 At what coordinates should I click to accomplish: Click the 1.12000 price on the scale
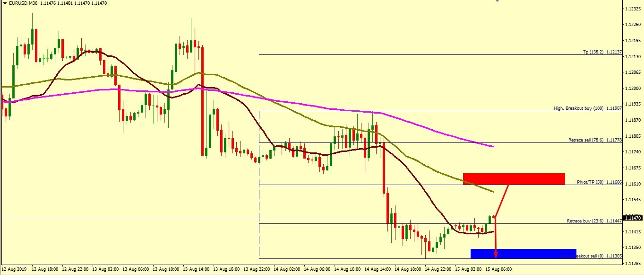(x=633, y=89)
